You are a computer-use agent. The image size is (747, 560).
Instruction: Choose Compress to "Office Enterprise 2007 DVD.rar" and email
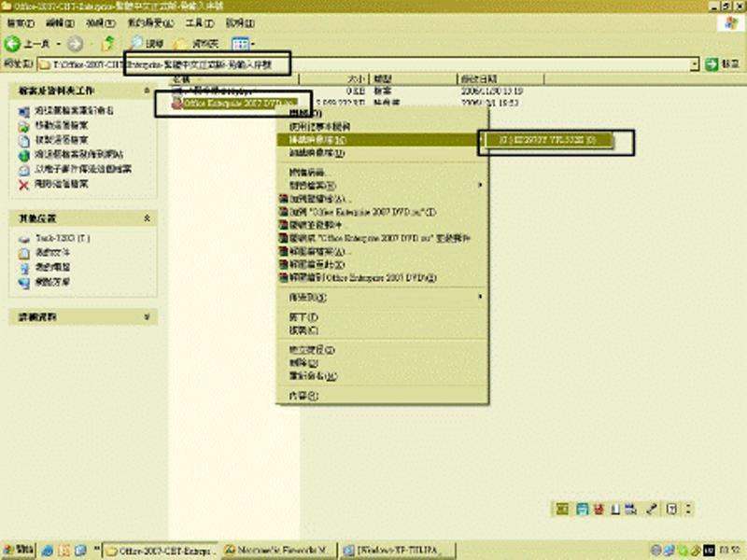(383, 238)
